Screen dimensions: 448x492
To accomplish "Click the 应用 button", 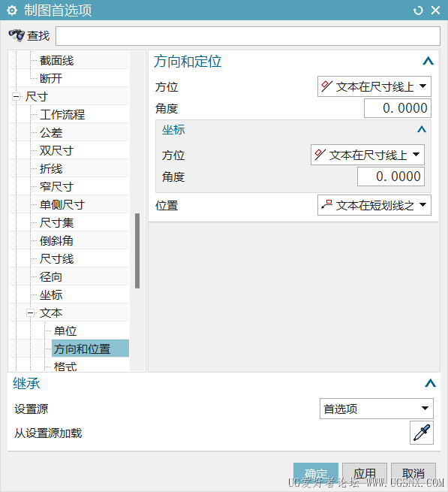I will pyautogui.click(x=365, y=474).
